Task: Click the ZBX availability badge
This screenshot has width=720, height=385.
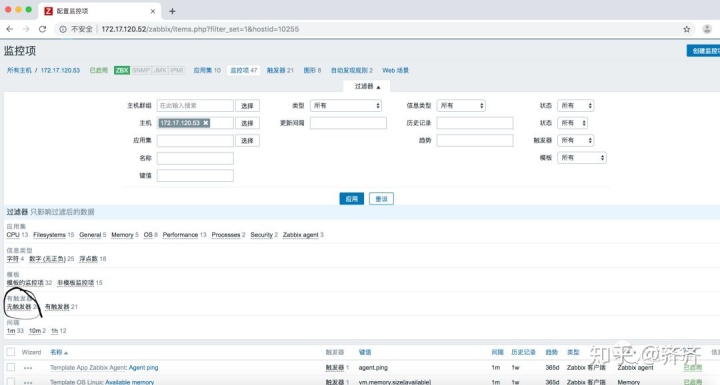Action: (122, 70)
